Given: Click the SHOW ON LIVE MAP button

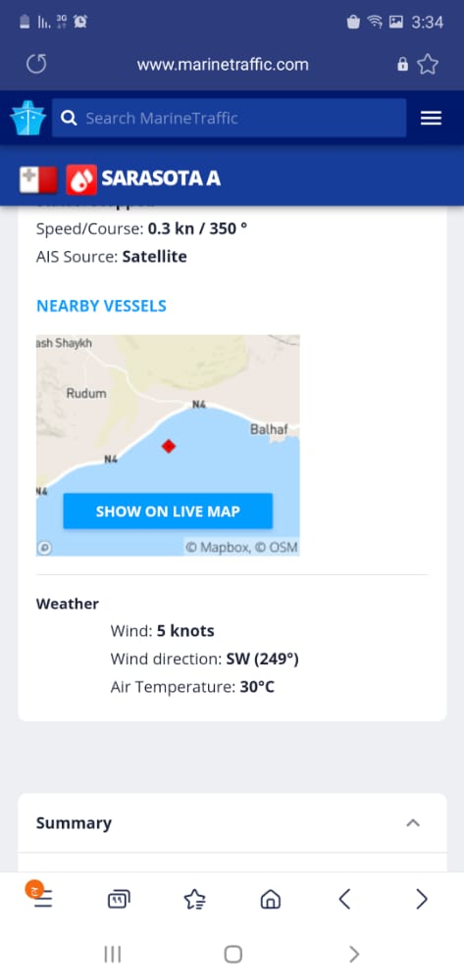Looking at the screenshot, I should click(168, 512).
